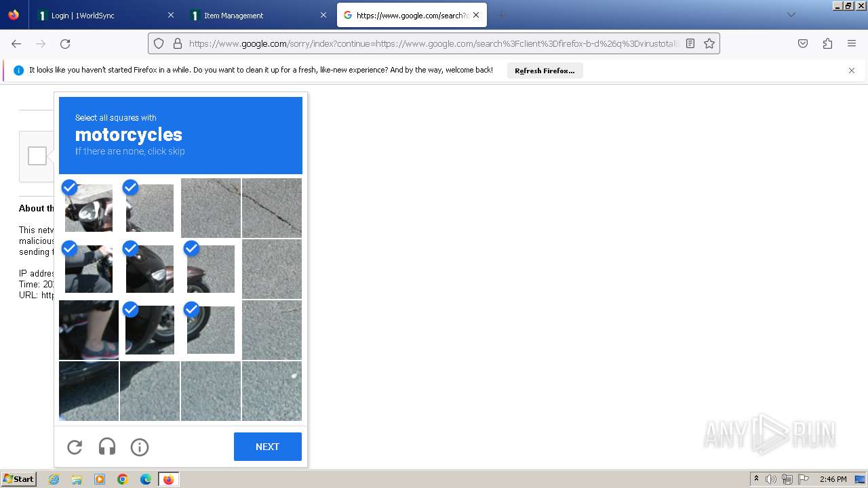
Task: Reload the current page
Action: 65,43
